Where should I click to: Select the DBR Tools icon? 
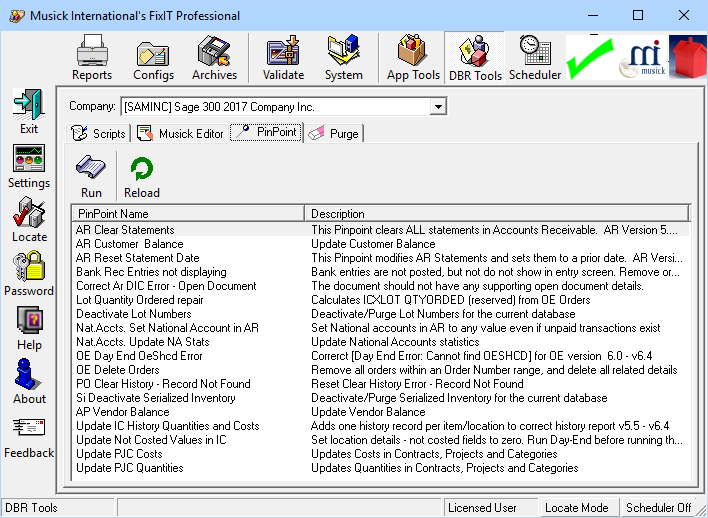(475, 58)
